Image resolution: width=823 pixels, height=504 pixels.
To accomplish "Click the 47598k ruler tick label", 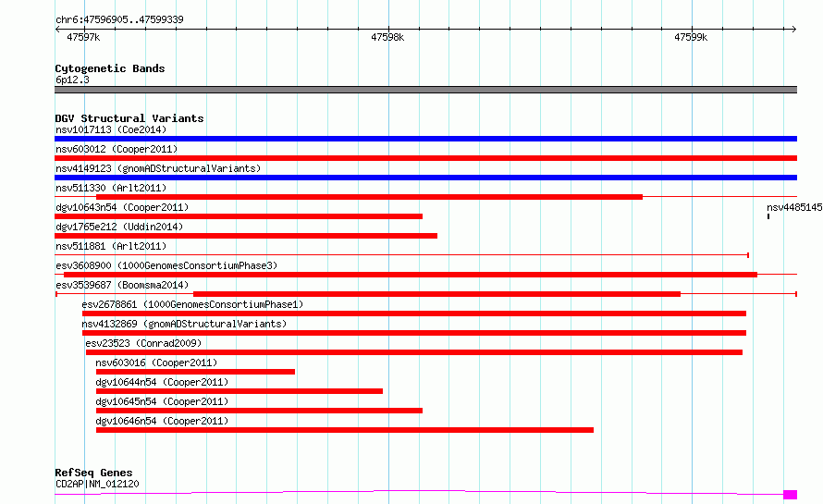I will click(x=387, y=37).
